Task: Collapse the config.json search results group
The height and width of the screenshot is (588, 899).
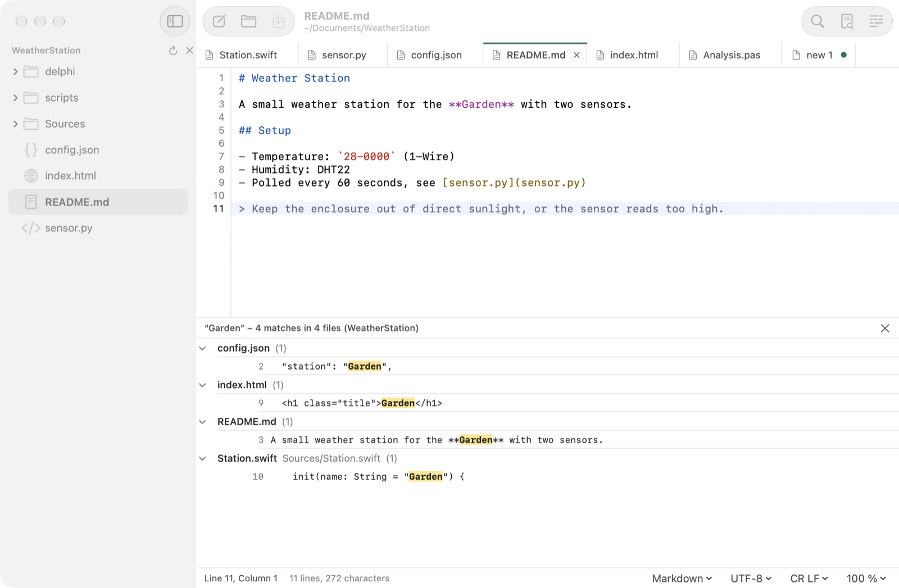Action: (x=203, y=348)
